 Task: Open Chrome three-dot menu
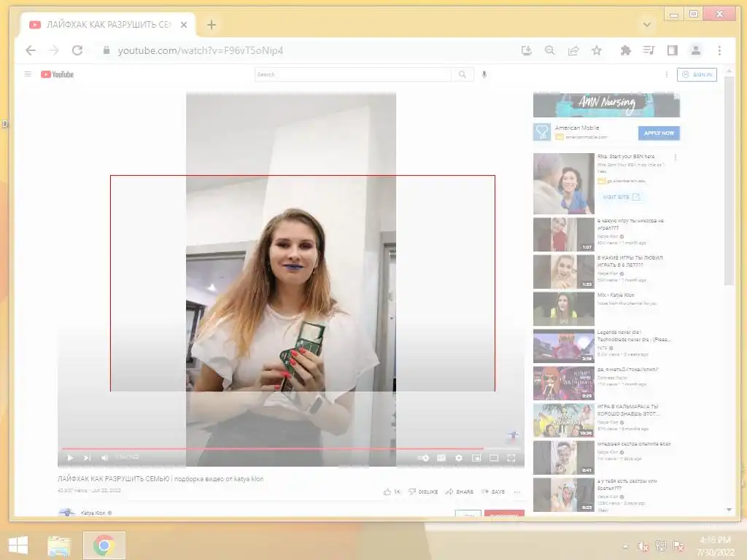[719, 50]
